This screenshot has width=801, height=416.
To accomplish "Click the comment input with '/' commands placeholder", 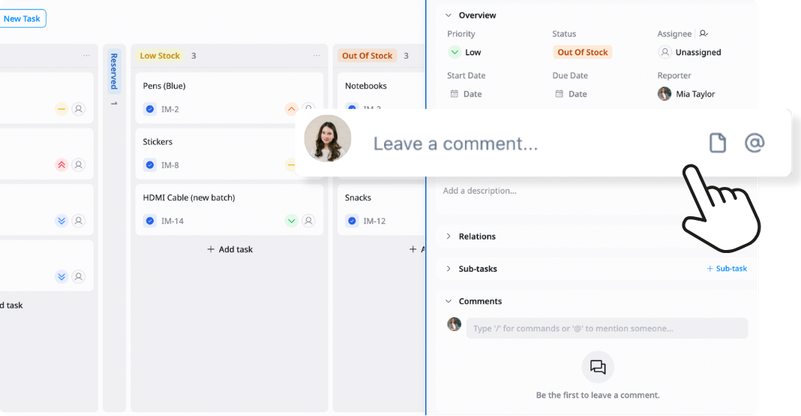I will [607, 328].
